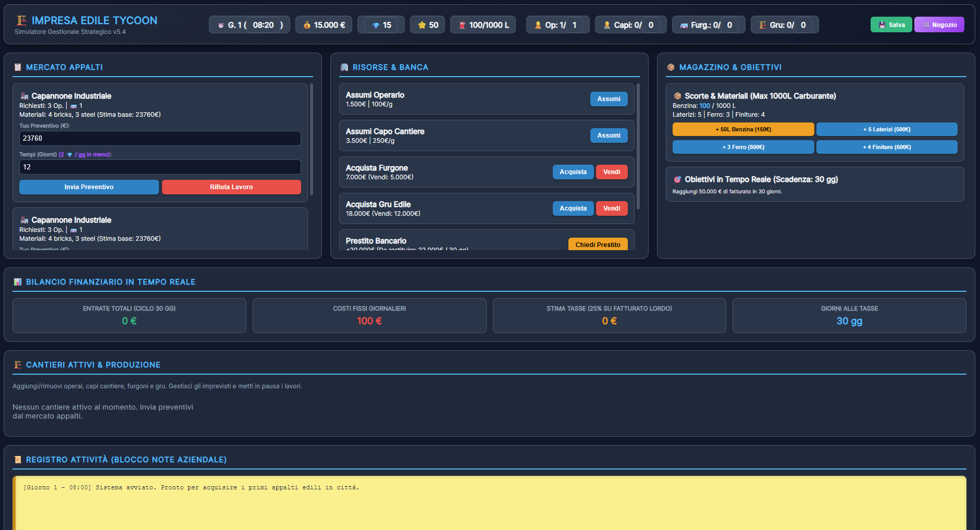This screenshot has height=530, width=980.
Task: Click the box icon beside MAGAZZINO & OBIETTIVI
Action: click(x=671, y=67)
